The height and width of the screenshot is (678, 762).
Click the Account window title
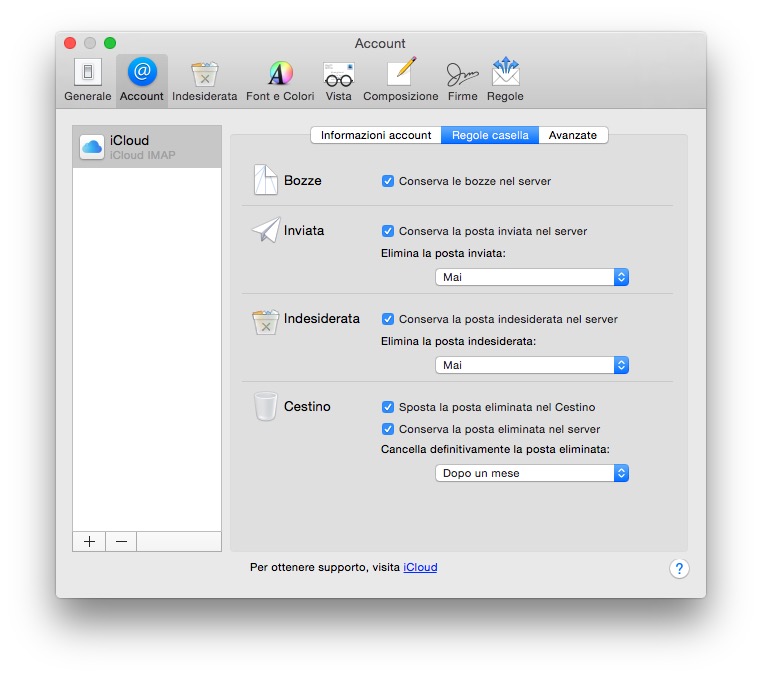[x=380, y=43]
